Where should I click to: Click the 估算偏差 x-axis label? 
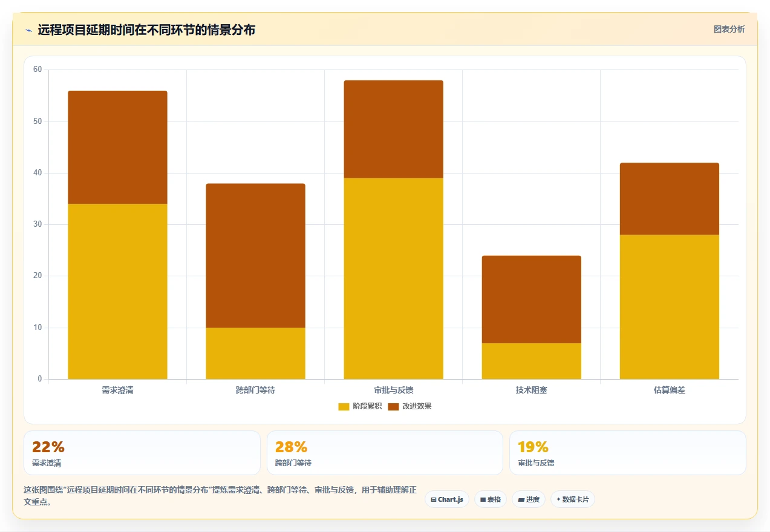point(669,391)
